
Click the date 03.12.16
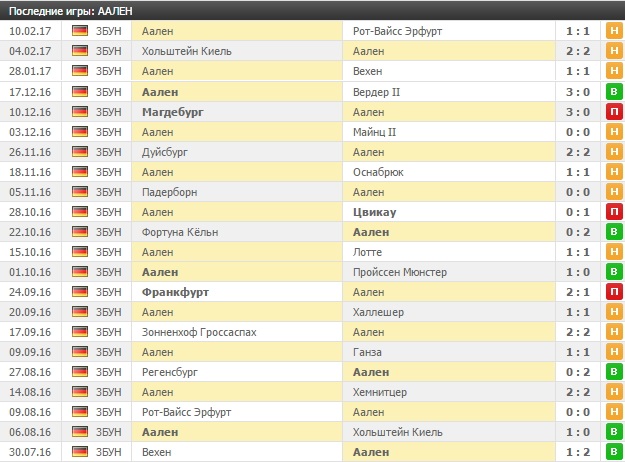(x=30, y=132)
